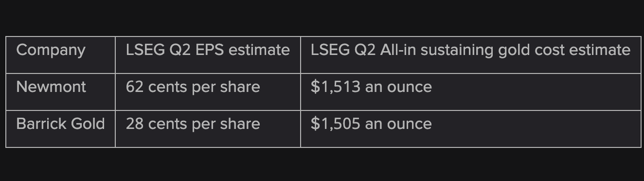Click the Barrick Gold company cell
The width and height of the screenshot is (644, 181).
pos(60,129)
